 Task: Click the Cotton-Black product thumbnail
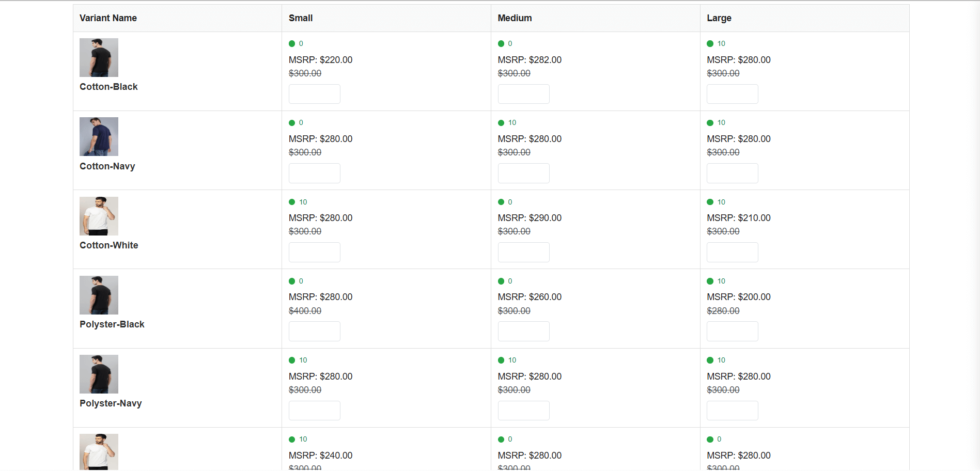[99, 57]
